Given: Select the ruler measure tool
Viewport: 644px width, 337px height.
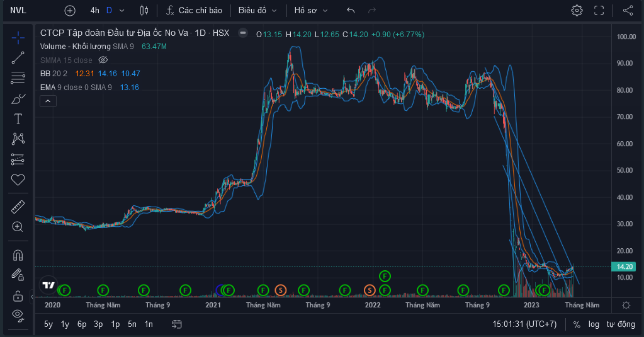Looking at the screenshot, I should click(18, 207).
